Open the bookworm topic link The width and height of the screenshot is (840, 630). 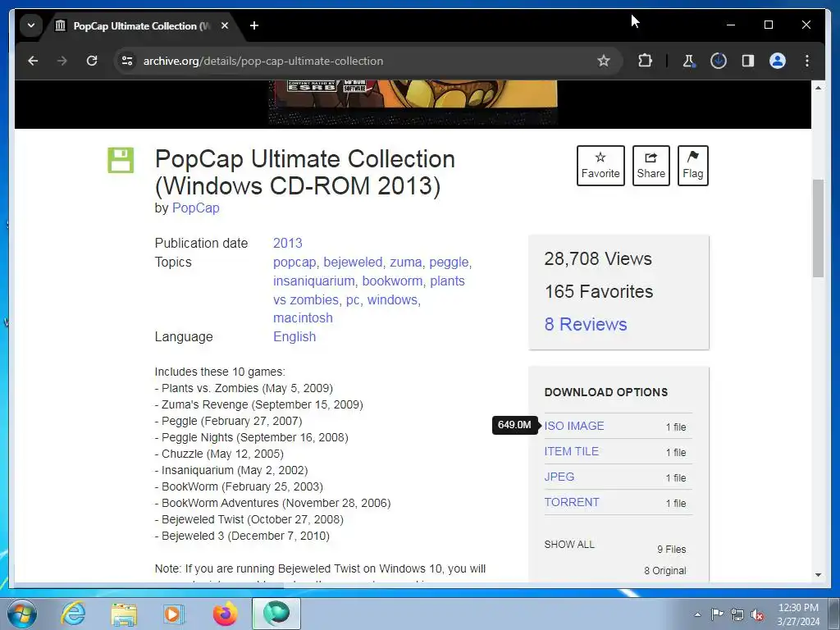(x=392, y=281)
